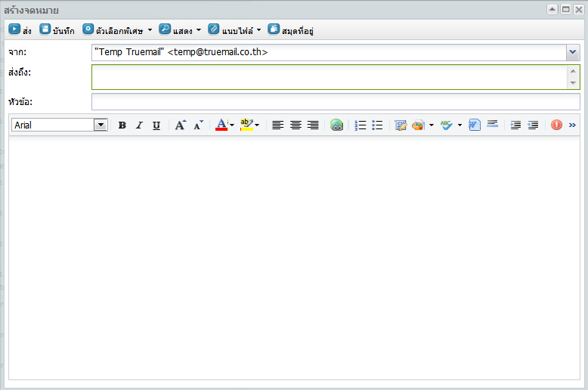Open the font color dropdown arrow
This screenshot has height=390, width=588.
click(232, 125)
